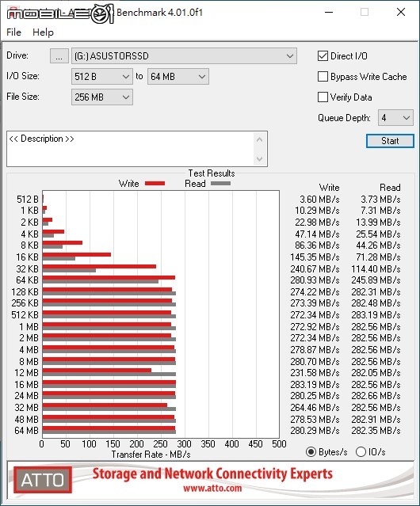Click the drive browse button

point(59,56)
